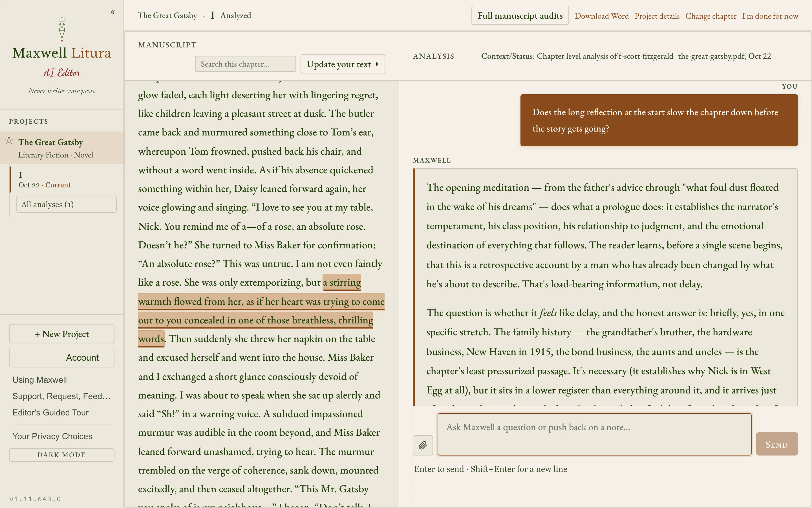
Task: Open Project details
Action: click(x=657, y=16)
